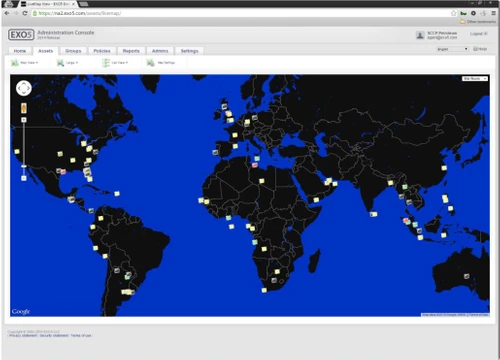Click the asset marker in Sri Lanka
This screenshot has width=500, height=360.
(374, 214)
